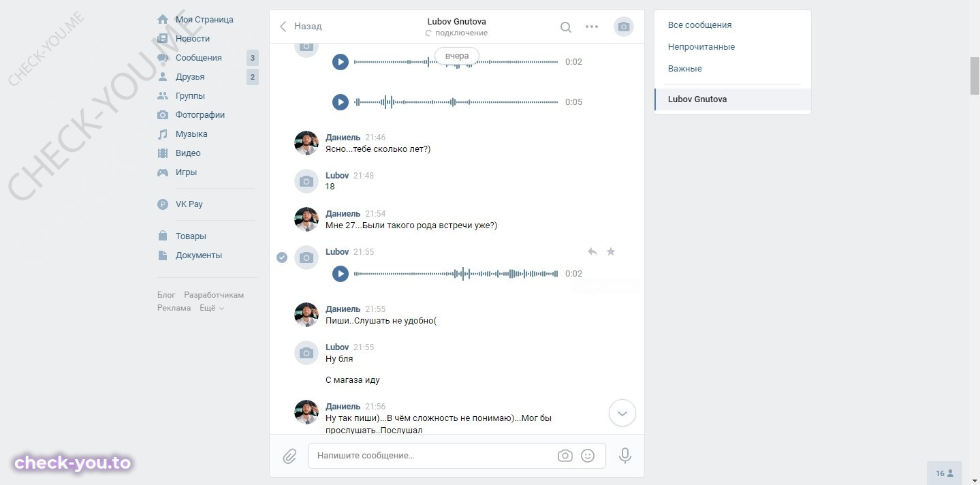
Task: Click the Друзья requests badge showing 2
Action: click(253, 77)
